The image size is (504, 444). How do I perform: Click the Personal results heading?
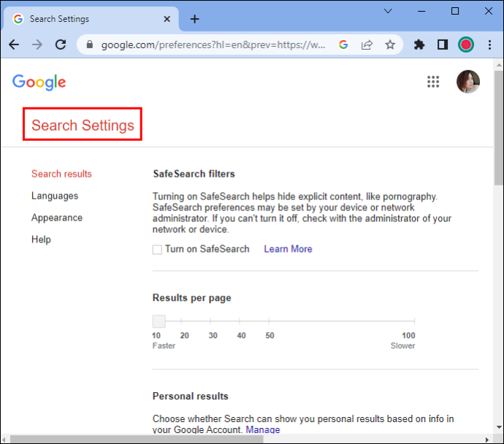pyautogui.click(x=191, y=396)
